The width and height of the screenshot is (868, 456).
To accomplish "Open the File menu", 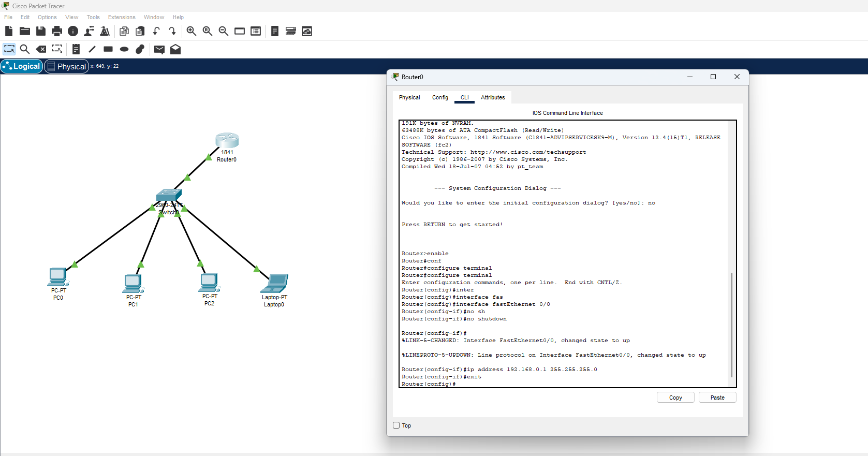I will (x=8, y=17).
